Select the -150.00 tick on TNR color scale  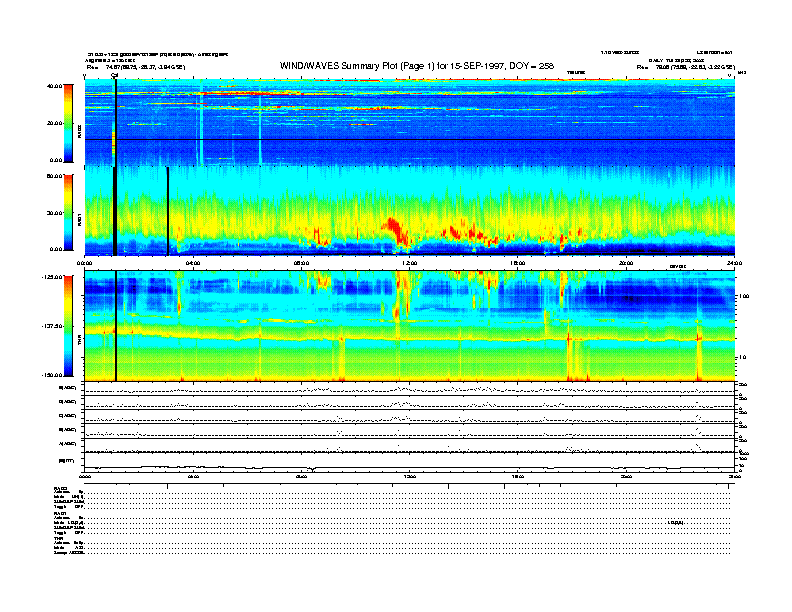click(52, 375)
